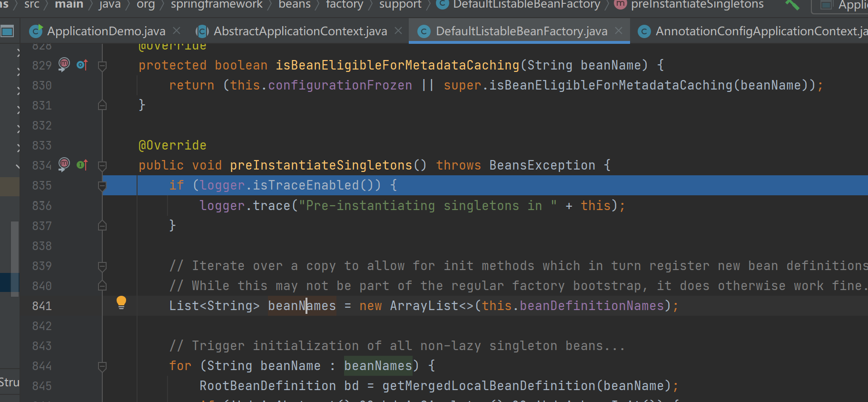Click the isBeanEligibleForMetadataCaching method name on line 829
Viewport: 868px width, 402px height.
(x=397, y=65)
